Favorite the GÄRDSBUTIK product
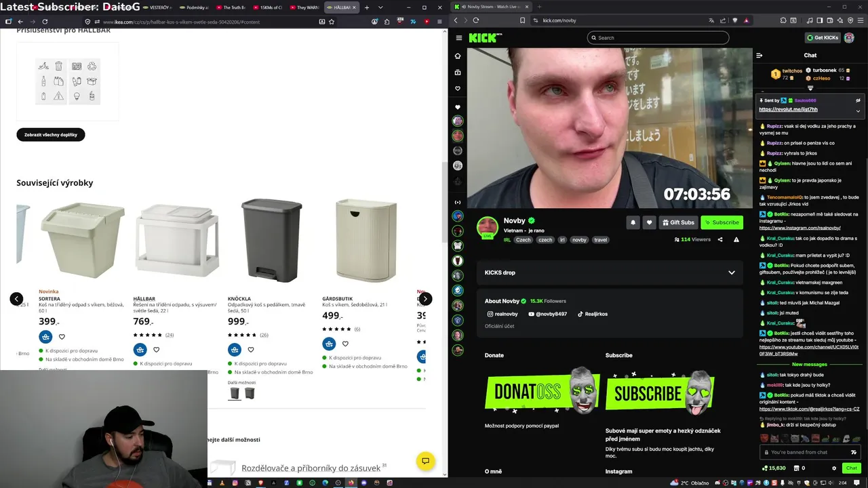The width and height of the screenshot is (868, 488). click(x=345, y=344)
